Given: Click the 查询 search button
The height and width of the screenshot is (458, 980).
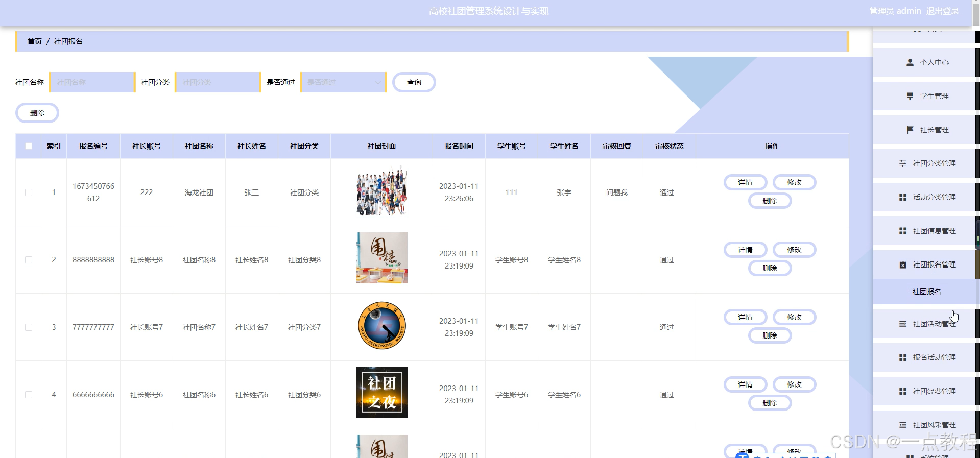Looking at the screenshot, I should pos(414,82).
